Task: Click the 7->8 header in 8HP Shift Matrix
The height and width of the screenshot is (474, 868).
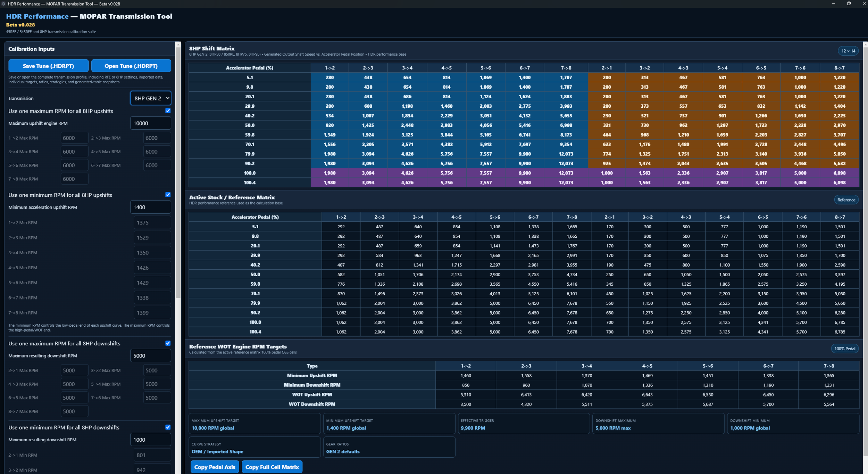Action: coord(566,68)
